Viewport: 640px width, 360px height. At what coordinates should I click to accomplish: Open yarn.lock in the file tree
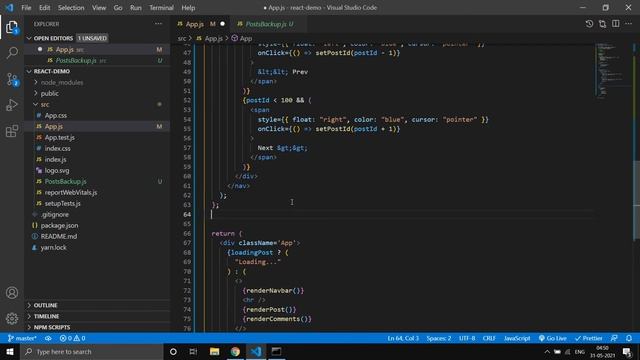tap(98, 247)
